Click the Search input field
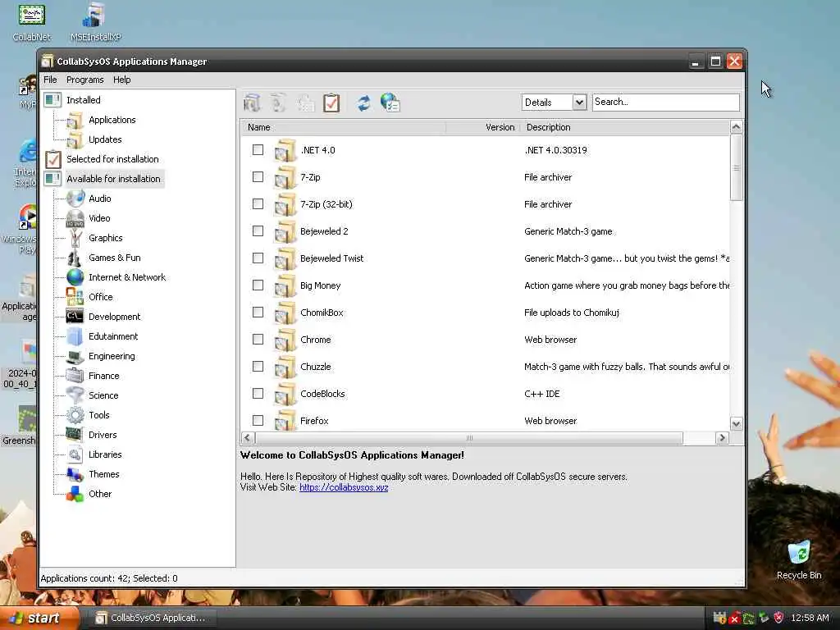 coord(666,103)
